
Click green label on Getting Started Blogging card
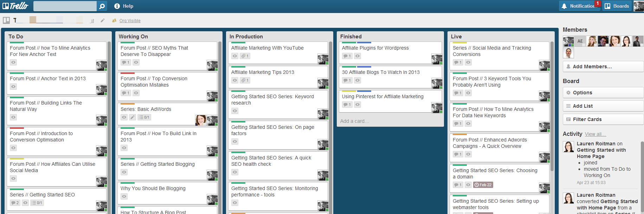tap(128, 159)
